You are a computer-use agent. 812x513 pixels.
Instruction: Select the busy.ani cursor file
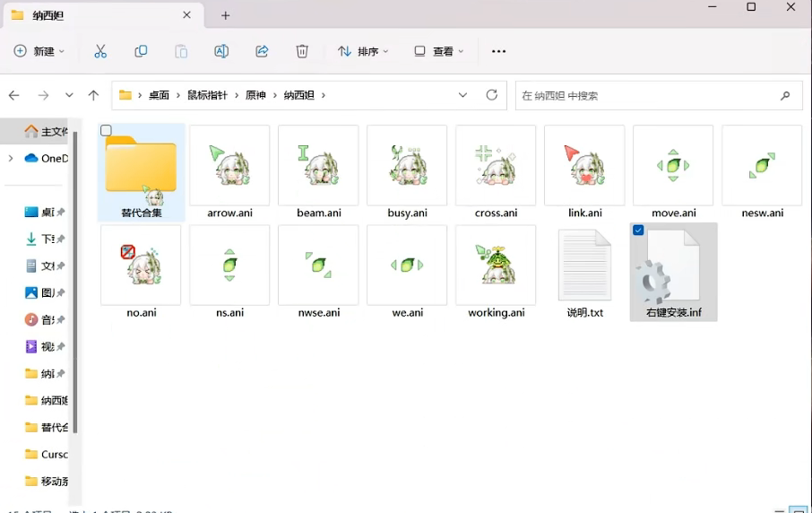[x=407, y=172]
